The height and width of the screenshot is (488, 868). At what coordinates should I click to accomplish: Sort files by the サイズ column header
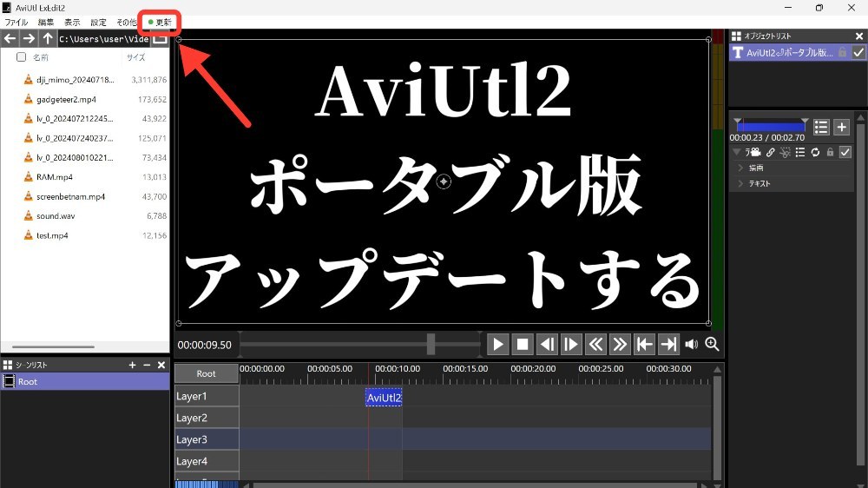click(x=135, y=57)
